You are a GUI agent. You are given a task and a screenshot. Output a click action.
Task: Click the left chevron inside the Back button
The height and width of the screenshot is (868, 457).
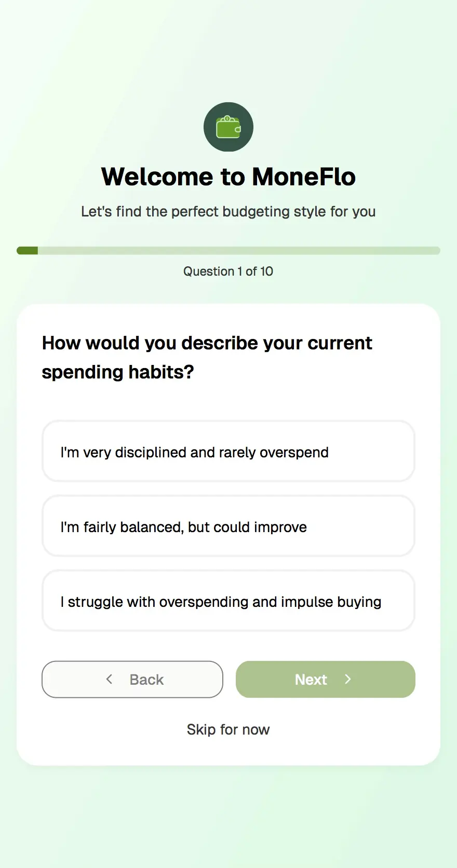(x=109, y=679)
